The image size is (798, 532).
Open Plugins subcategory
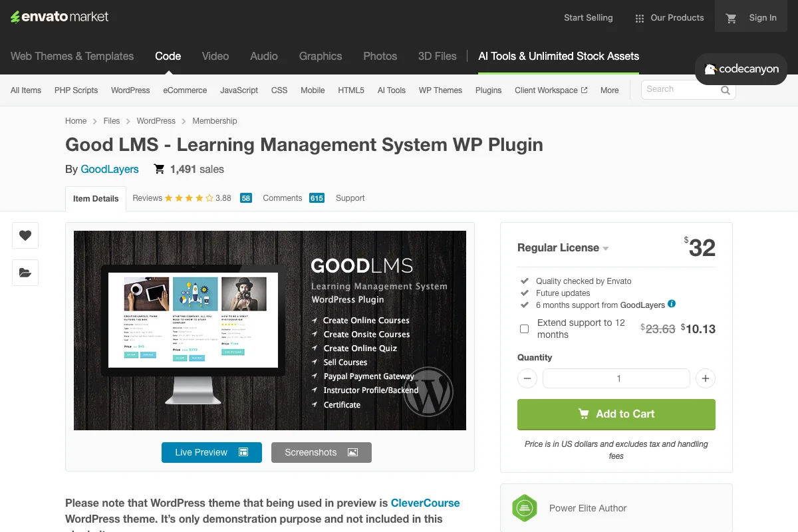click(488, 90)
